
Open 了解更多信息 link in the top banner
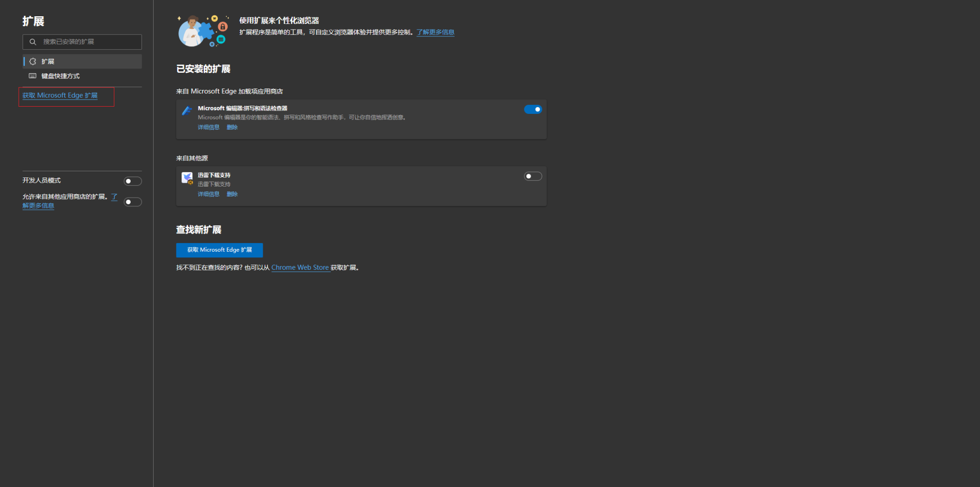(x=435, y=32)
